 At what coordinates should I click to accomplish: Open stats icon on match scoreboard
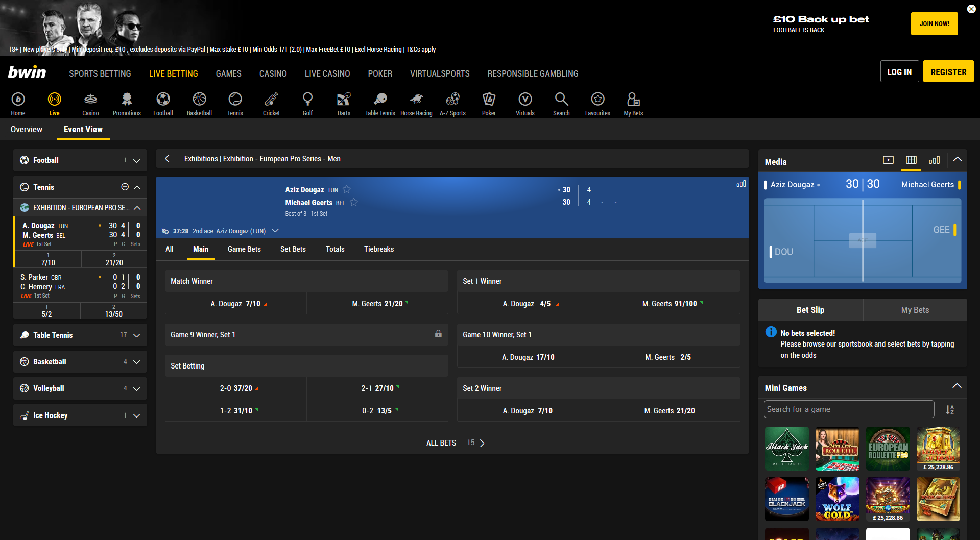click(741, 184)
